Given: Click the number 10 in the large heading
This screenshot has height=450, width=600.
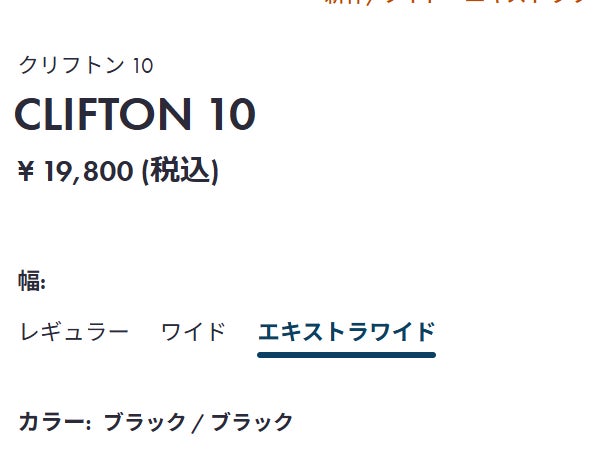Looking at the screenshot, I should (x=232, y=115).
